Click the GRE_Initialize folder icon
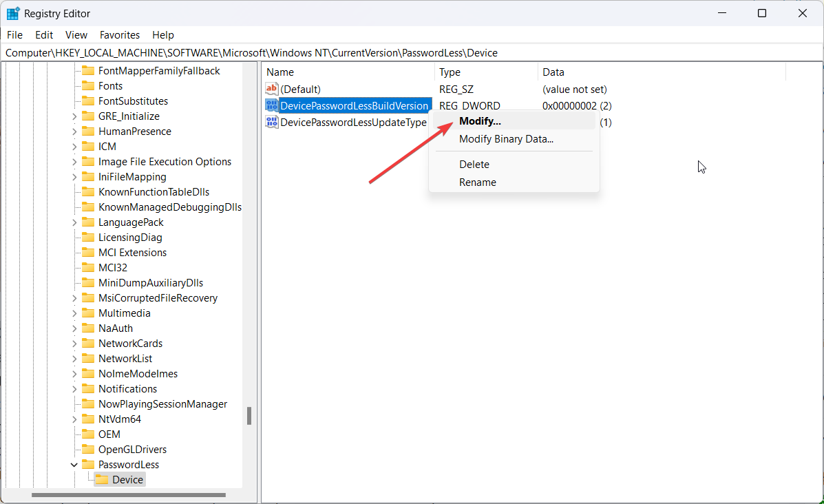Viewport: 824px width, 504px height. [x=88, y=116]
